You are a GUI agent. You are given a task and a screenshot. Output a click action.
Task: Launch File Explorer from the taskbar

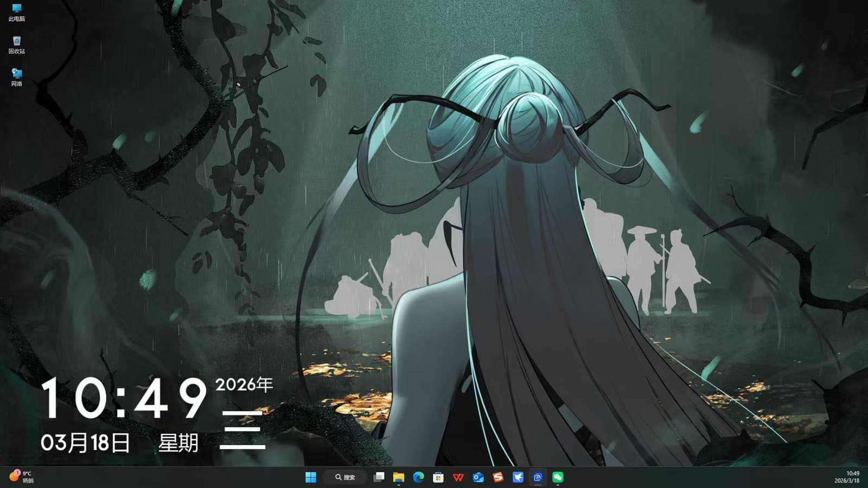[399, 477]
